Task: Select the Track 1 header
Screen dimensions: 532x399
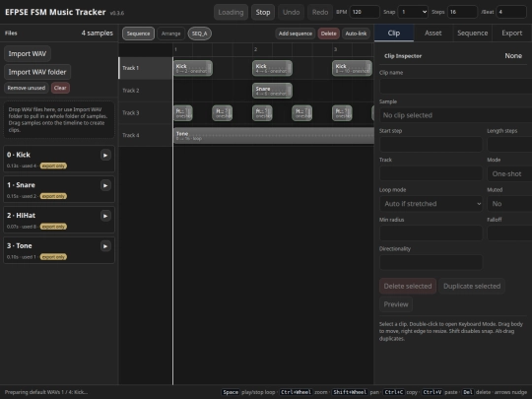Action: point(146,68)
